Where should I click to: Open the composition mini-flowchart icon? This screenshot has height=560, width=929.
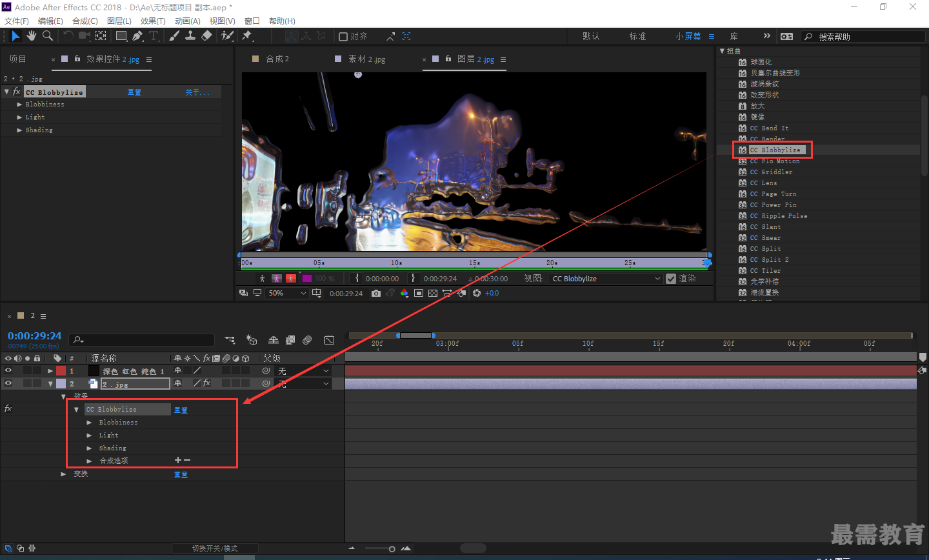coord(230,340)
